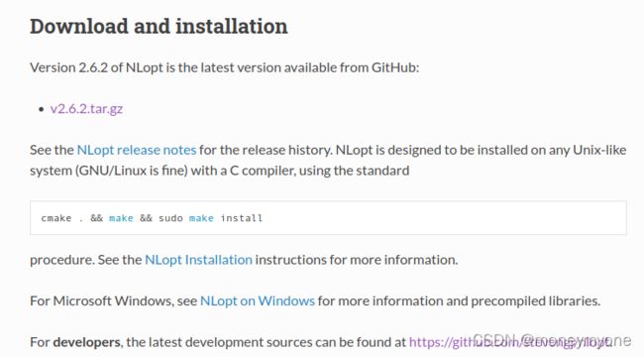Image resolution: width=644 pixels, height=357 pixels.
Task: Open the NLopt release notes link
Action: (137, 150)
